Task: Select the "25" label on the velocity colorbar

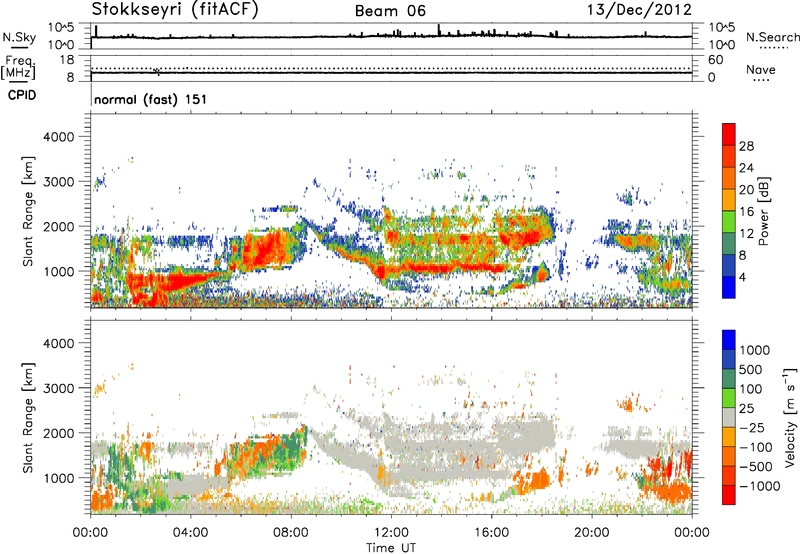Action: (x=746, y=409)
